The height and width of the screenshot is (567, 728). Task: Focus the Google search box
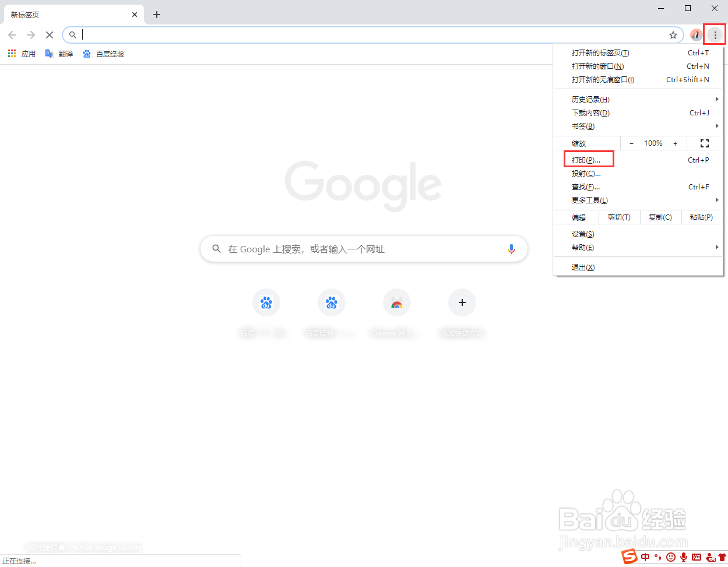(x=364, y=249)
